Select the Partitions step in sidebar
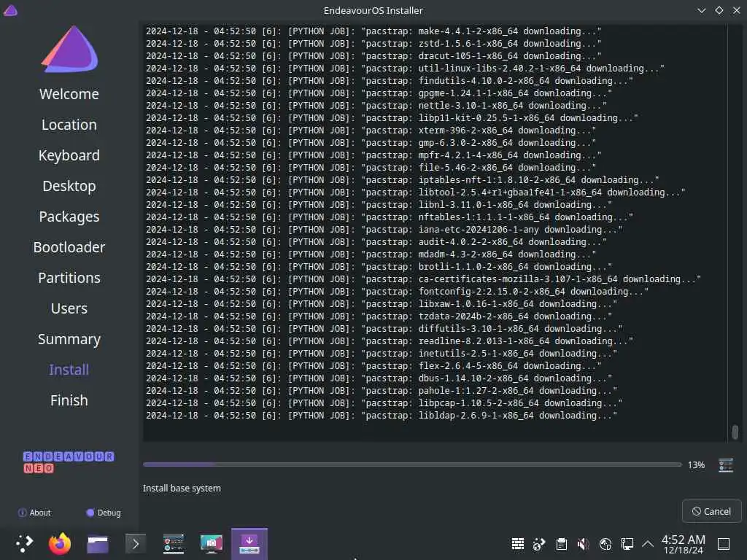747x560 pixels. point(69,278)
